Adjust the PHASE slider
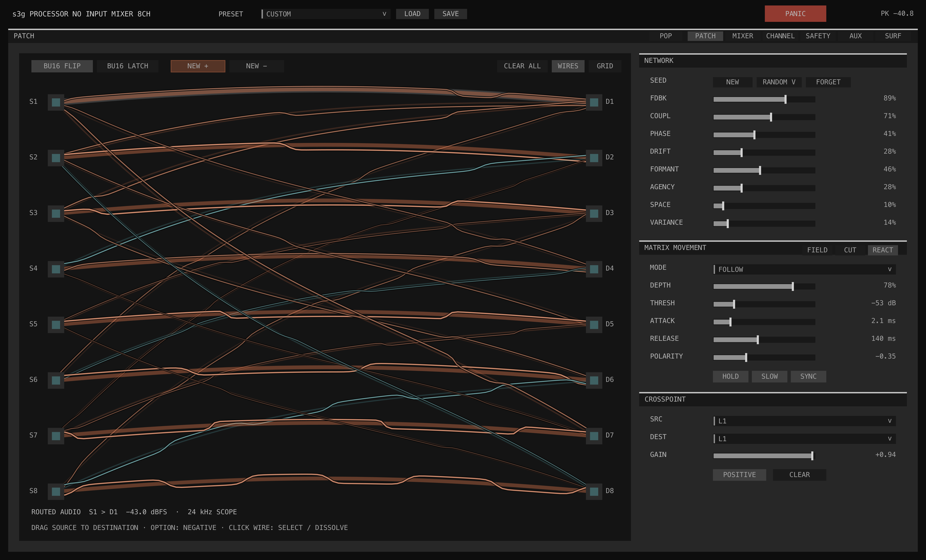The image size is (926, 560). pyautogui.click(x=764, y=135)
